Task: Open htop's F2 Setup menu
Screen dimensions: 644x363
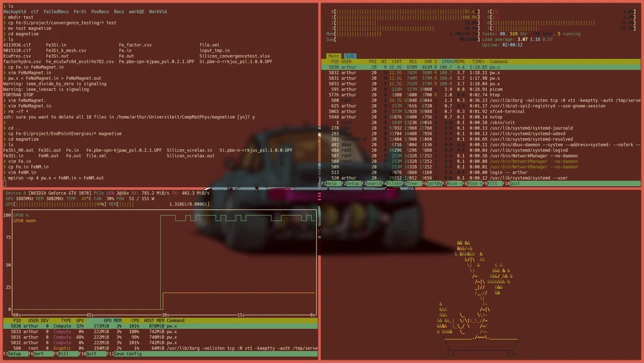Action: 350,183
